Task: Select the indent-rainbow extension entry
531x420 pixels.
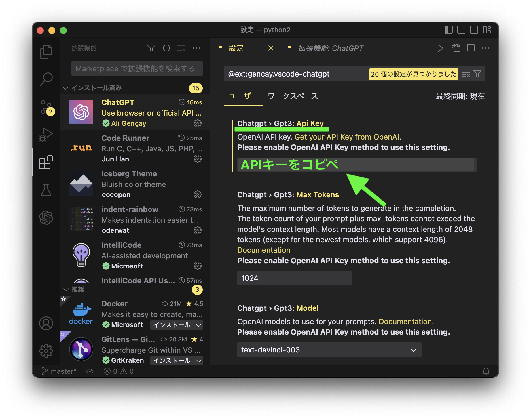Action: (135, 219)
